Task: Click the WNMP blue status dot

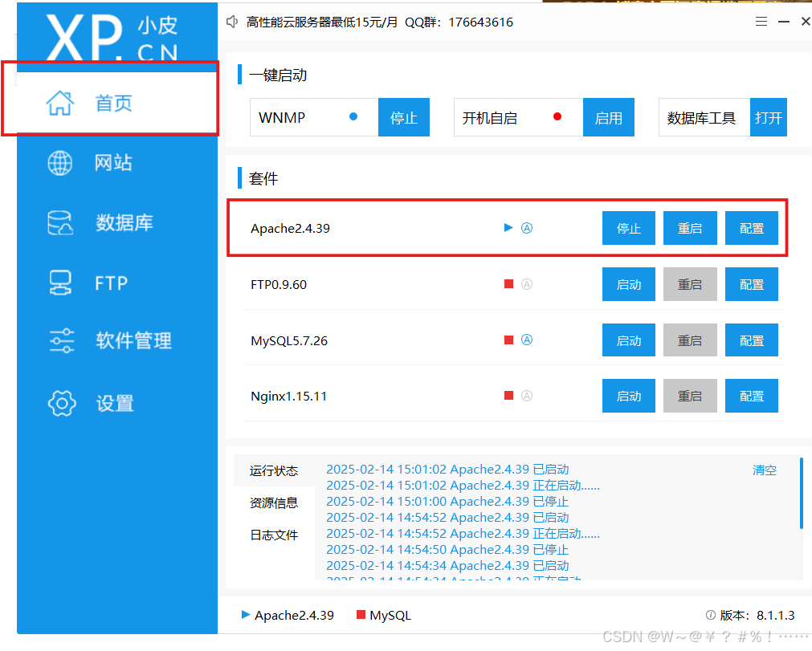Action: click(x=353, y=116)
